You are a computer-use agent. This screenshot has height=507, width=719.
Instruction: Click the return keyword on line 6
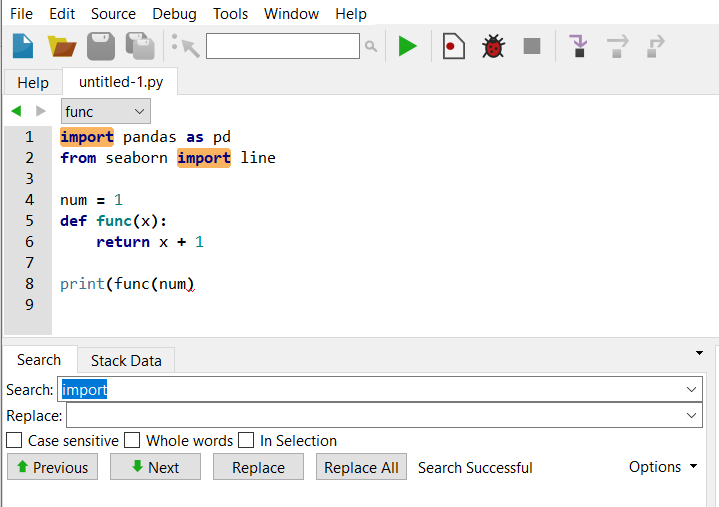[123, 242]
